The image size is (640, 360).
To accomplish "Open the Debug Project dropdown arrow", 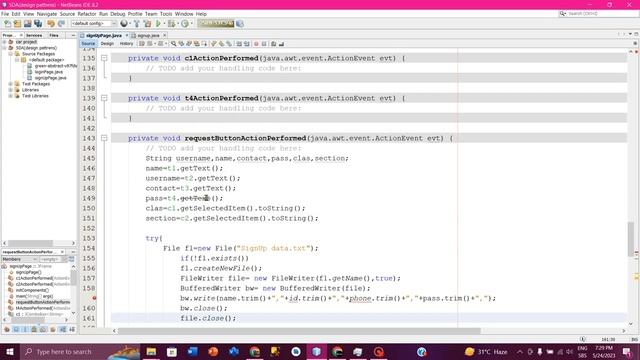I will point(178,24).
